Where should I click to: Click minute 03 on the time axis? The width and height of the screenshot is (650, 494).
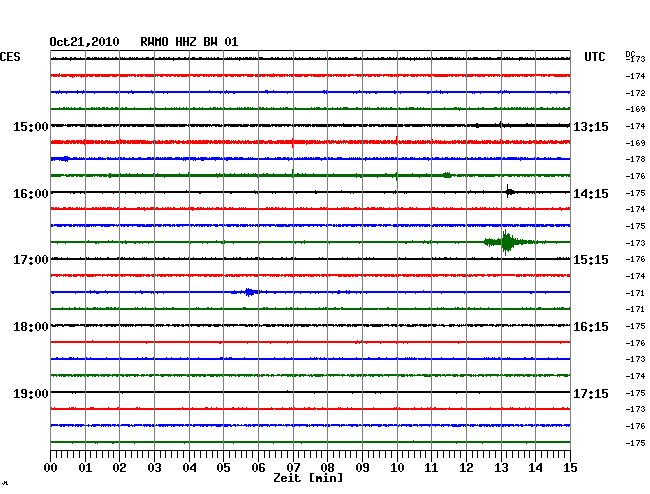154,468
